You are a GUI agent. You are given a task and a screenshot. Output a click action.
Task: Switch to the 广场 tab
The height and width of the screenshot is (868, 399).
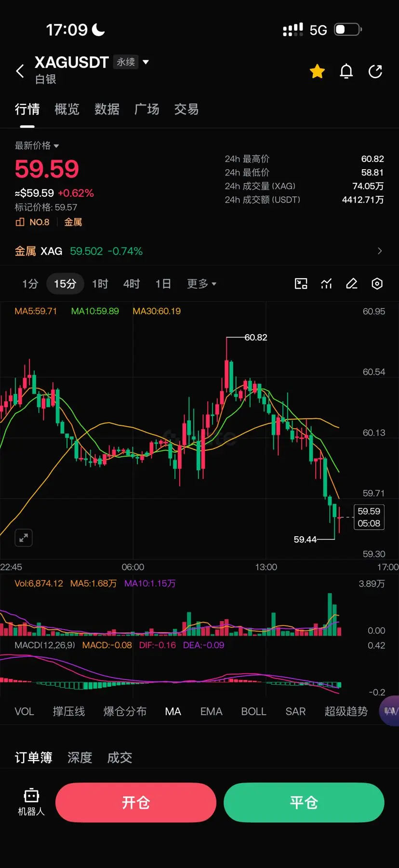point(146,109)
